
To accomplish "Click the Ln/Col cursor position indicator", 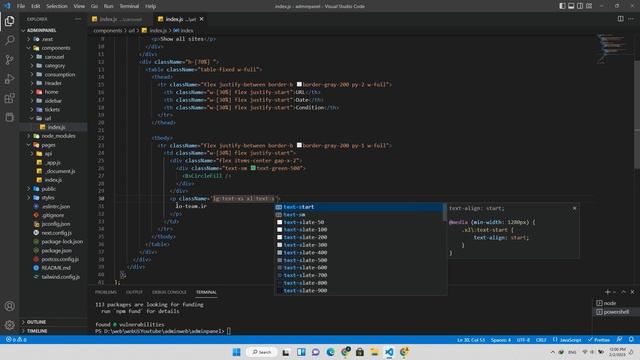I will 471,340.
